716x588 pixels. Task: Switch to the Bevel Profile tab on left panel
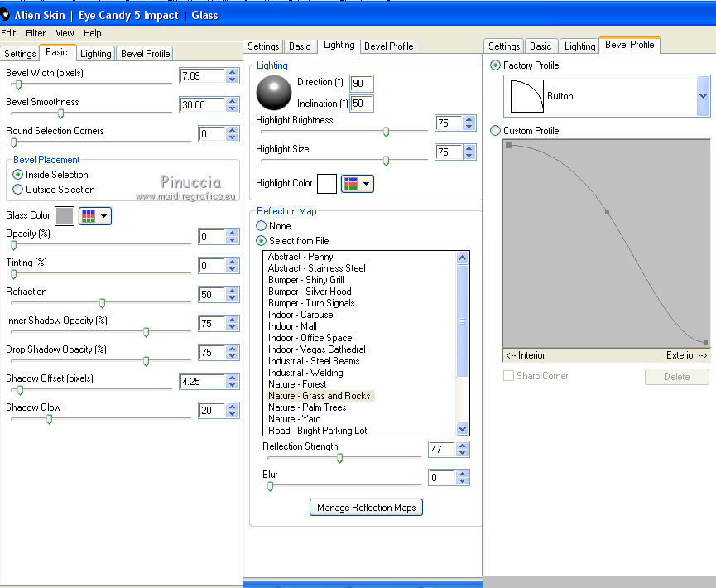coord(145,54)
